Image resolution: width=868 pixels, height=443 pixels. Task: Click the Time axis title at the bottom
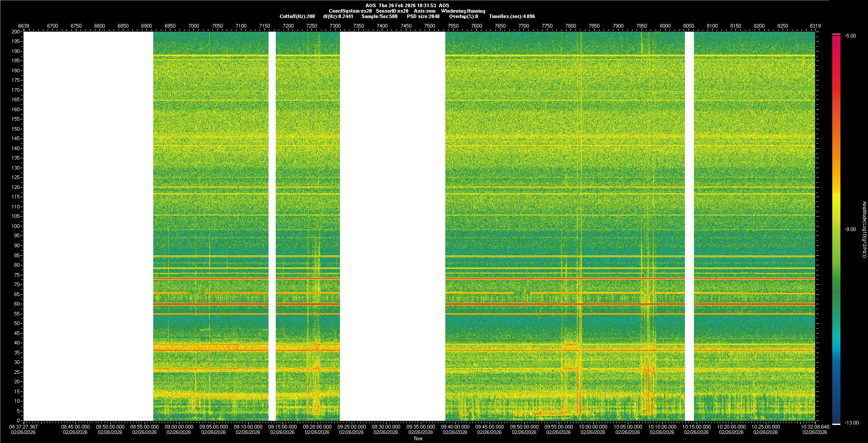(x=418, y=438)
